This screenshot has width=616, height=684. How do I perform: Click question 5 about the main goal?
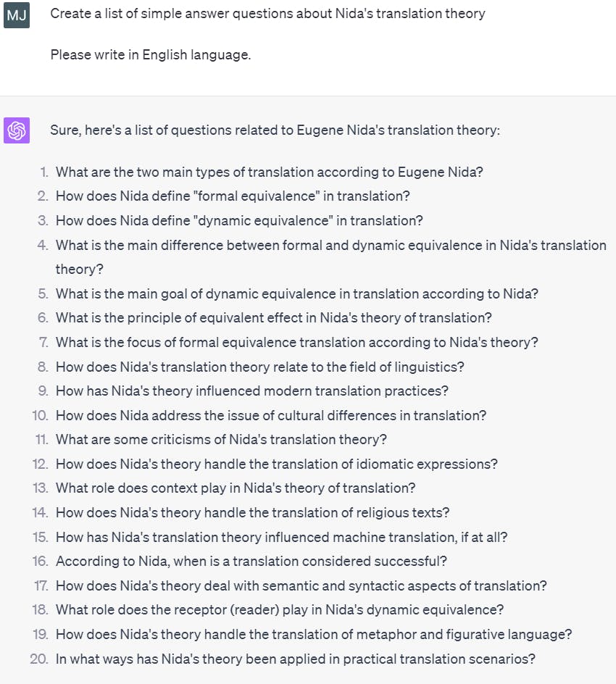click(296, 293)
